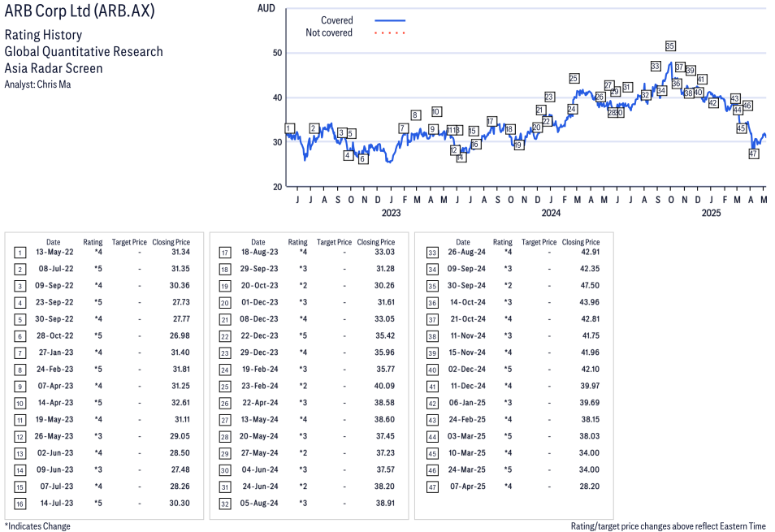775x532 pixels.
Task: Click table index box 33 beside 26-Aug-24
Action: coord(432,253)
